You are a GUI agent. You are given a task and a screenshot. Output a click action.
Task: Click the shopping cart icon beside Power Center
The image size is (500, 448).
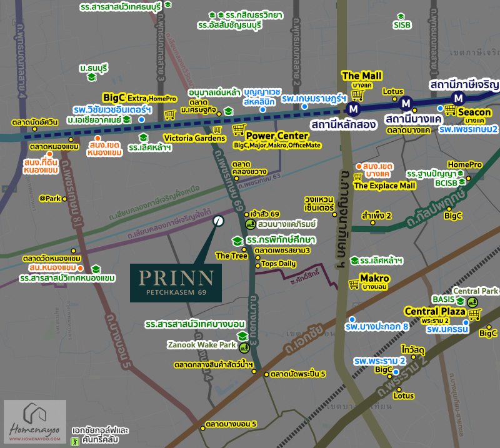[239, 129]
